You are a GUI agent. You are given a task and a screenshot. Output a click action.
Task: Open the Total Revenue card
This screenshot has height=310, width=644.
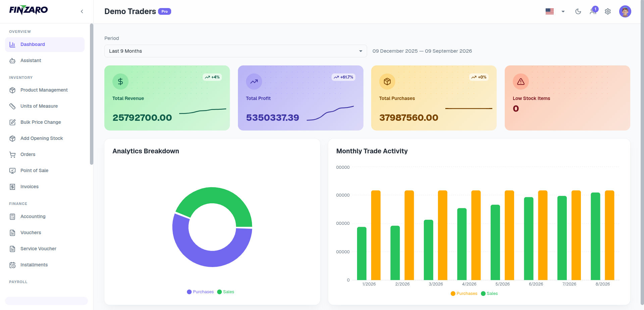[x=167, y=98]
